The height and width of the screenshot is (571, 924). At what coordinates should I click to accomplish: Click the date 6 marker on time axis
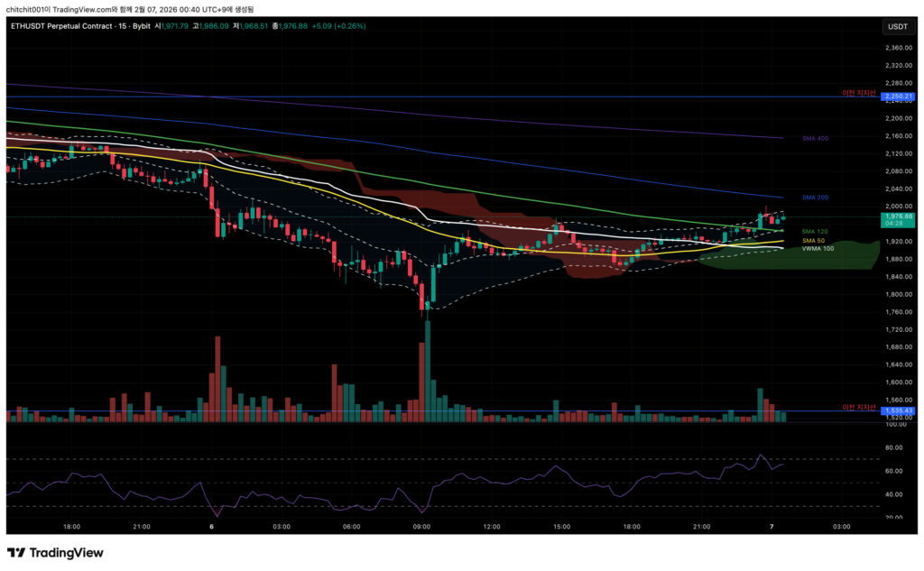(x=211, y=527)
